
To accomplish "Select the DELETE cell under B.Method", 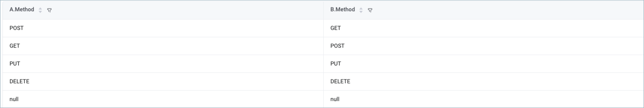I will pyautogui.click(x=483, y=82).
